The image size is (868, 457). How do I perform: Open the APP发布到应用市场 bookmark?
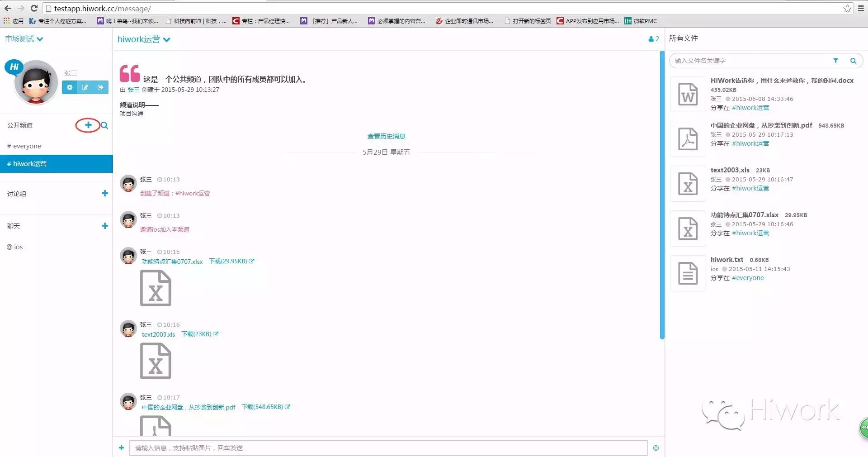click(x=588, y=21)
